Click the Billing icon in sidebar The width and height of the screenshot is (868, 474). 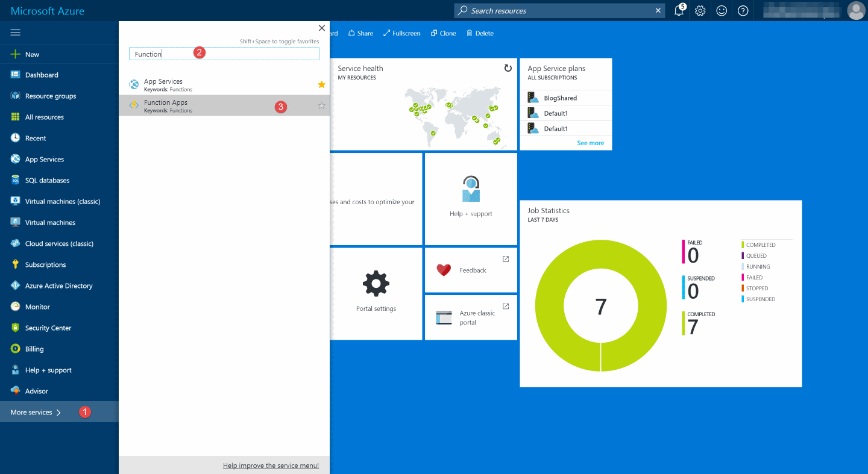(x=16, y=349)
